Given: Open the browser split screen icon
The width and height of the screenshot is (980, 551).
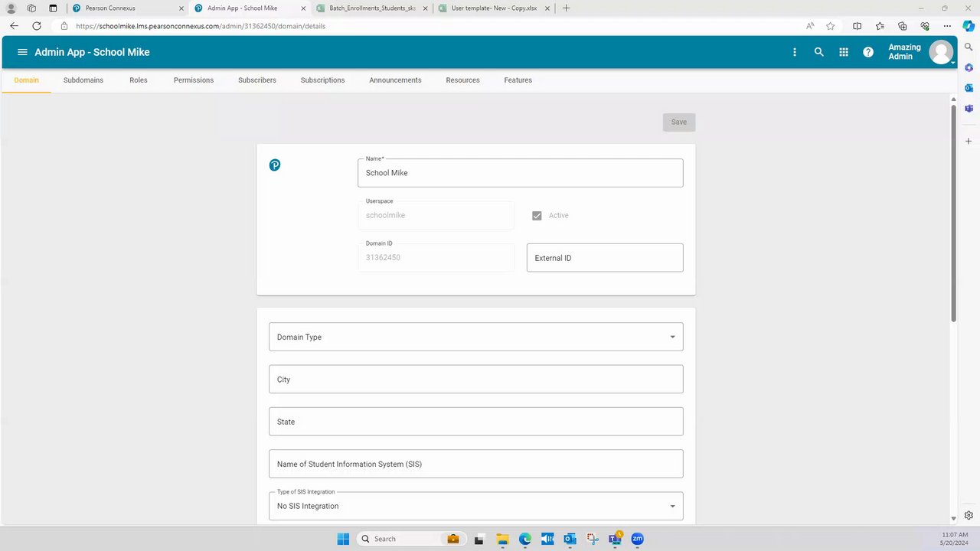Looking at the screenshot, I should (857, 25).
